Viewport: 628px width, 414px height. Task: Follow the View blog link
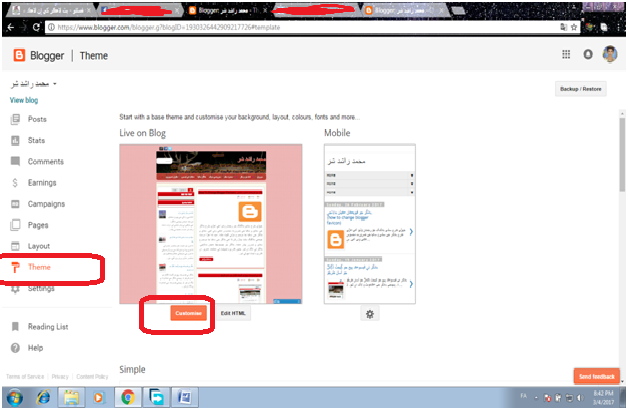coord(24,100)
